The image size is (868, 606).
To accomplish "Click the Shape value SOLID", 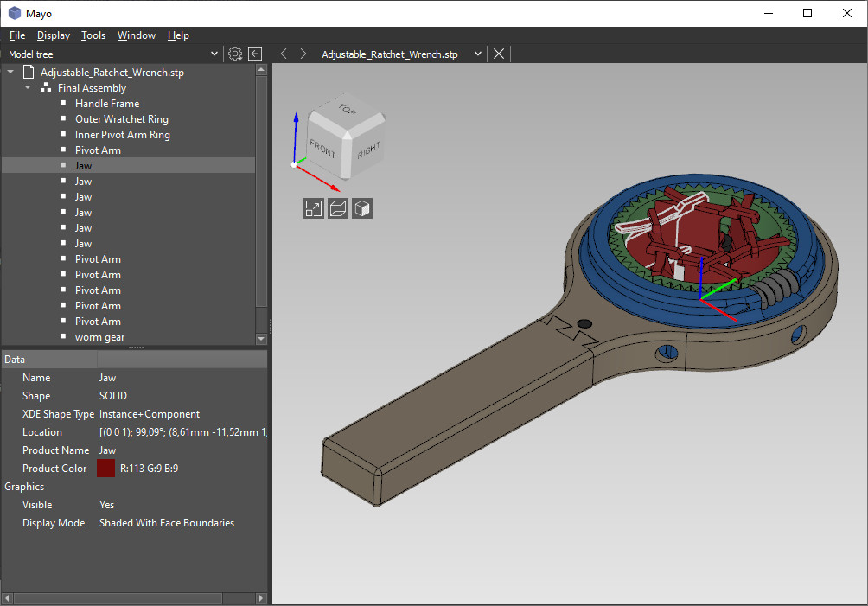I will [113, 396].
